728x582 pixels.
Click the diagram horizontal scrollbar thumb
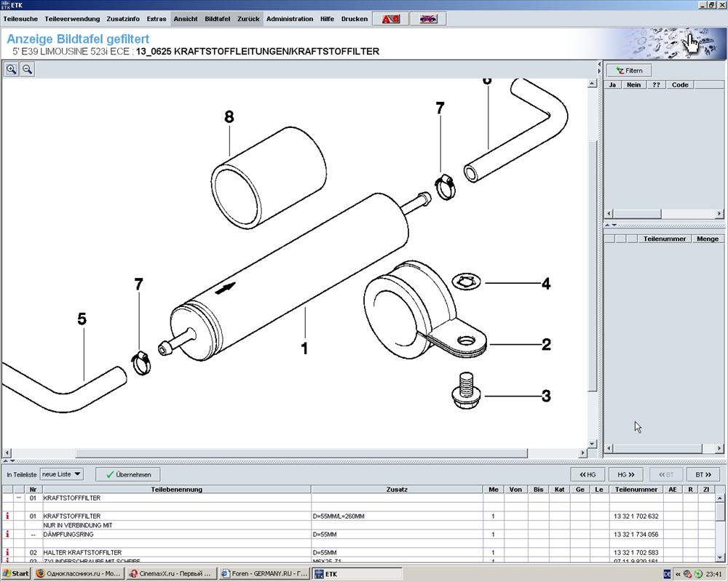pos(302,453)
